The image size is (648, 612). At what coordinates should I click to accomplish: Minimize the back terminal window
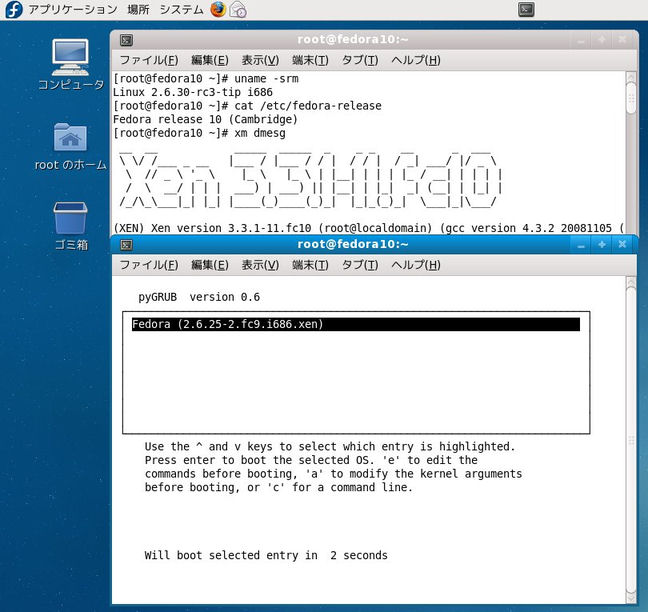tap(581, 40)
